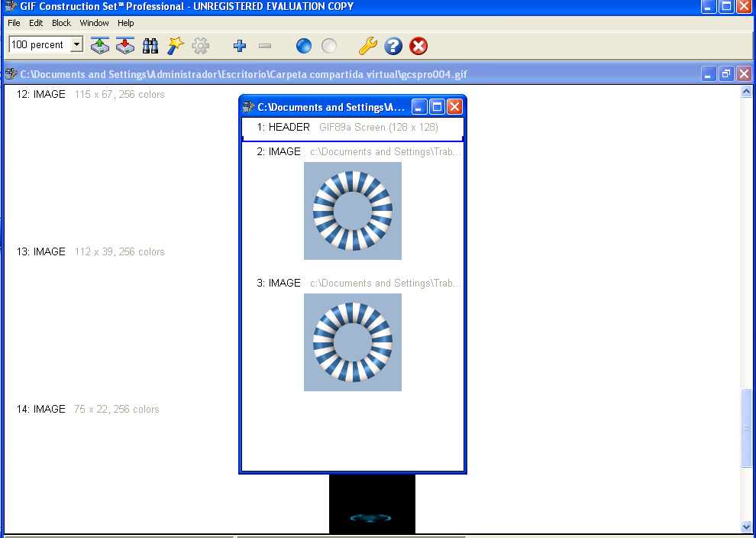The width and height of the screenshot is (756, 538).
Task: Click the document icon of gcspro004.gif window
Action: pos(11,74)
